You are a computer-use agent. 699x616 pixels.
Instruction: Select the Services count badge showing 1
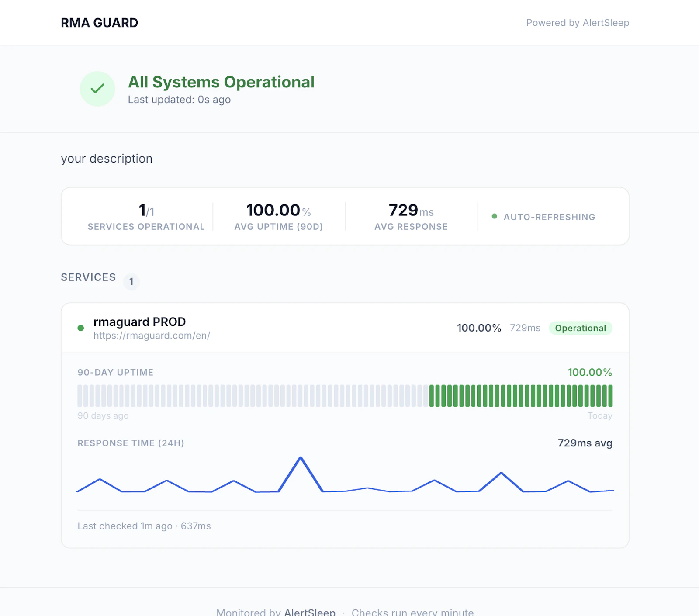[131, 282]
